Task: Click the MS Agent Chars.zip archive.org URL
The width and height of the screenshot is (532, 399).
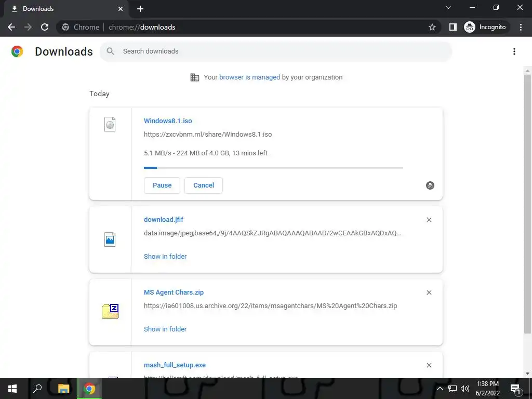Action: pos(270,305)
